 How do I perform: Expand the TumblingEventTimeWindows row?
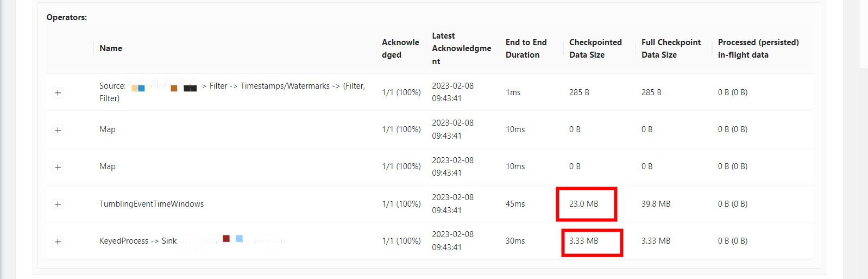(x=58, y=204)
